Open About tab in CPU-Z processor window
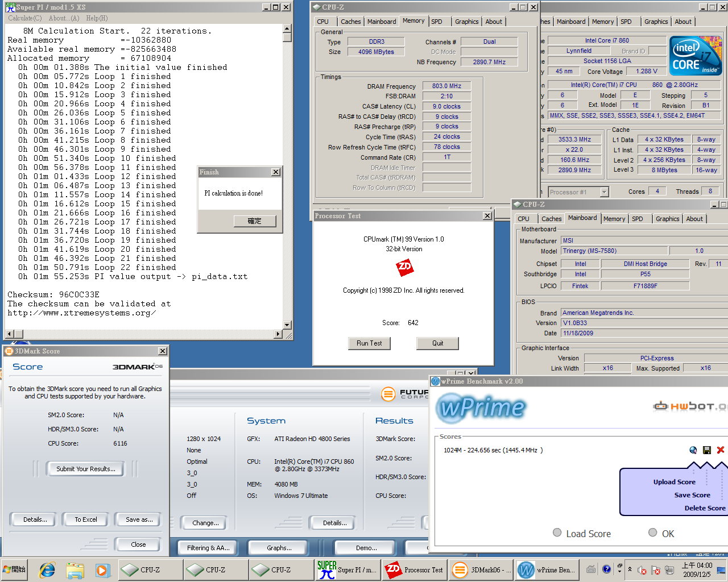This screenshot has height=582, width=728. [683, 22]
